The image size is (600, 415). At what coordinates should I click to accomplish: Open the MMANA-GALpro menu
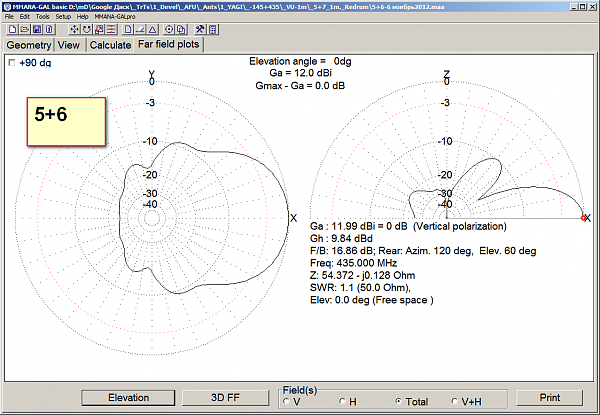coord(115,17)
